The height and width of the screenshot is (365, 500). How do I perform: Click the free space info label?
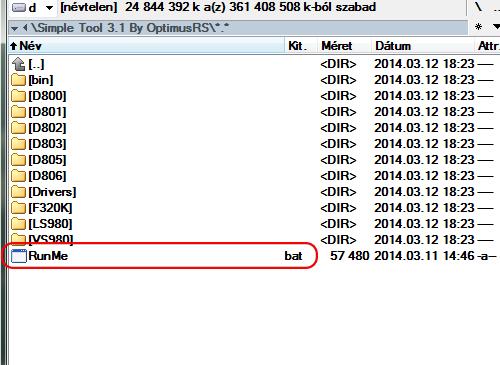coord(251,7)
